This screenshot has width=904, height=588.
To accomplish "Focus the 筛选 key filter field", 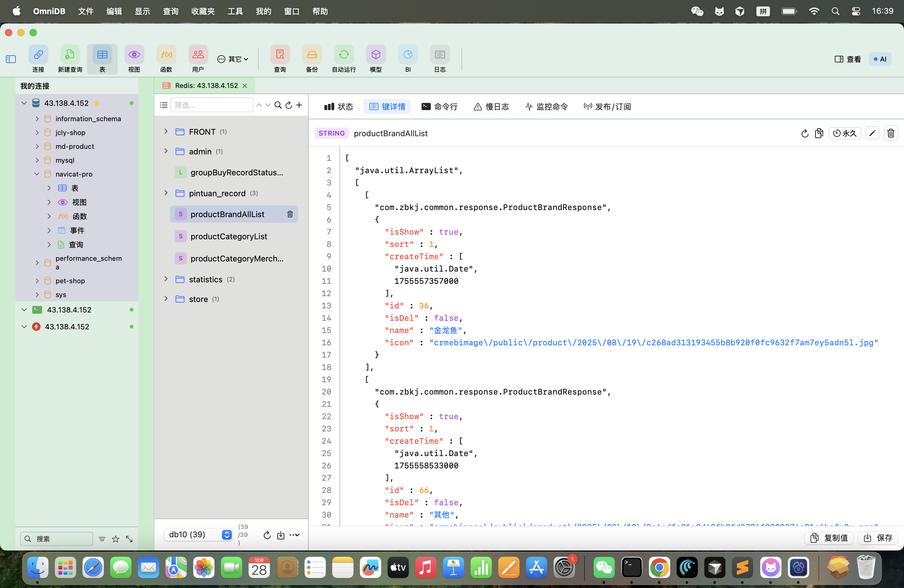I will coord(212,105).
